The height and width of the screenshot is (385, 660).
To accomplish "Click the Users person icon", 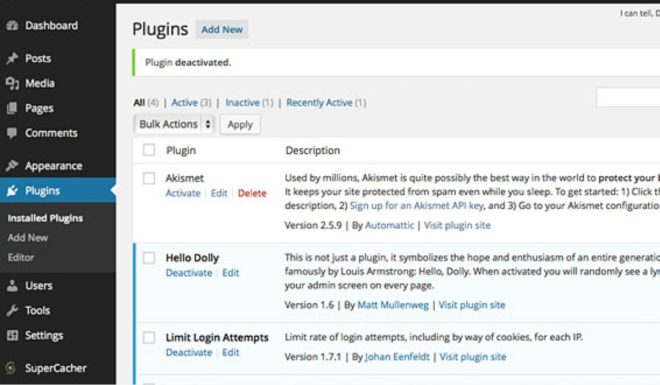I will pyautogui.click(x=12, y=286).
